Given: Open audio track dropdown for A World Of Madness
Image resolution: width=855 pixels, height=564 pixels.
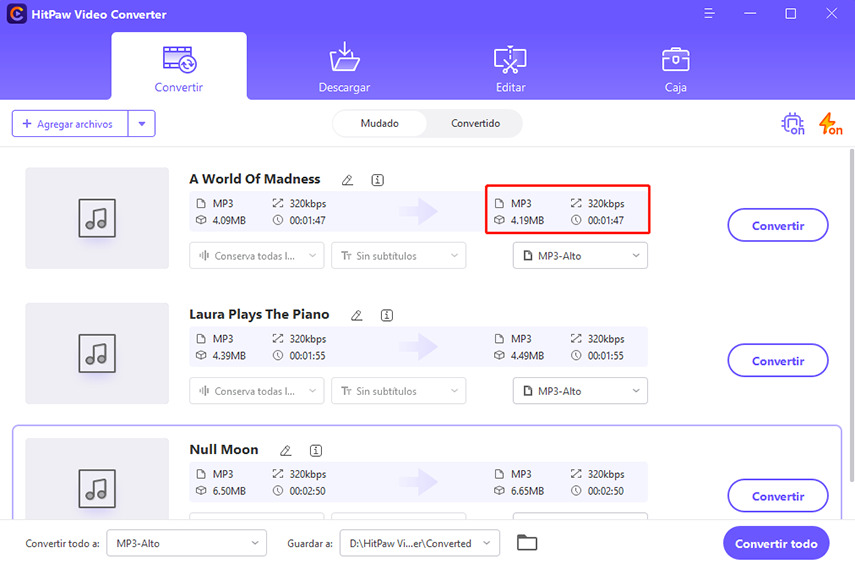Looking at the screenshot, I should pos(257,256).
